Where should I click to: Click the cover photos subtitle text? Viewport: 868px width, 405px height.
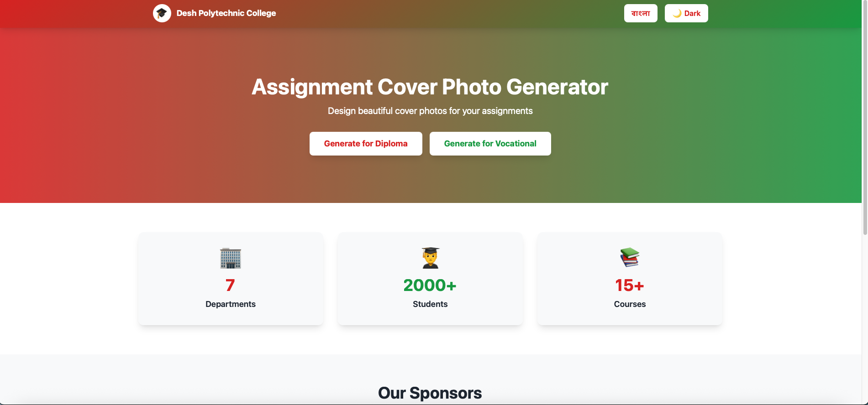coord(430,111)
